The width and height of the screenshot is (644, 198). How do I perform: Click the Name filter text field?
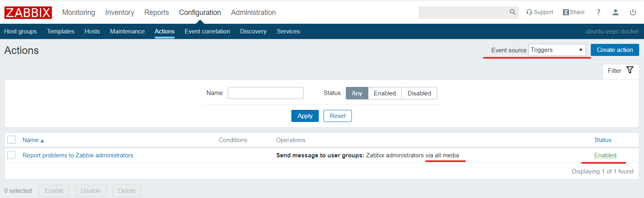tap(265, 93)
